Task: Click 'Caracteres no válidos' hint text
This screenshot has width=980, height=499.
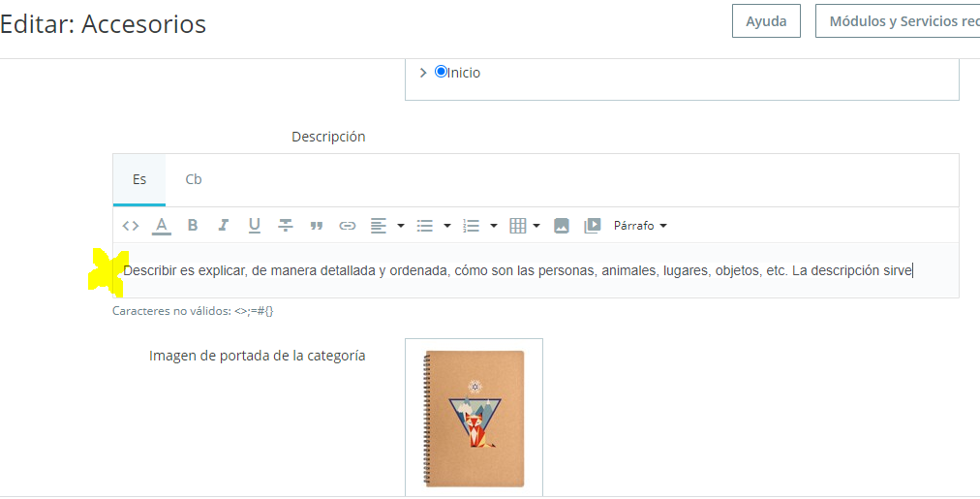Action: pyautogui.click(x=193, y=311)
